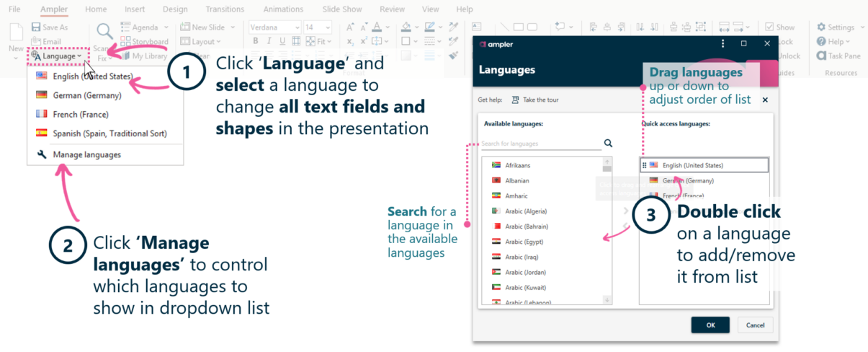Switch to the Transitions ribbon tab
The height and width of the screenshot is (352, 868).
coord(225,9)
